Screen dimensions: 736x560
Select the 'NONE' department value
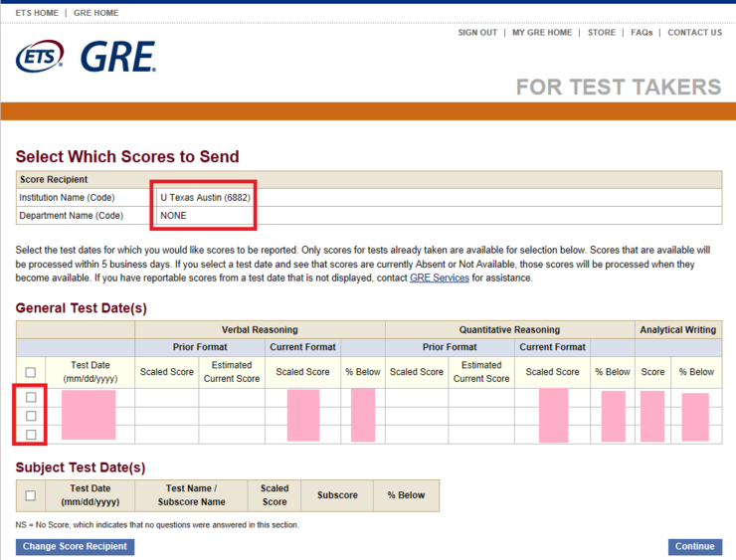173,216
